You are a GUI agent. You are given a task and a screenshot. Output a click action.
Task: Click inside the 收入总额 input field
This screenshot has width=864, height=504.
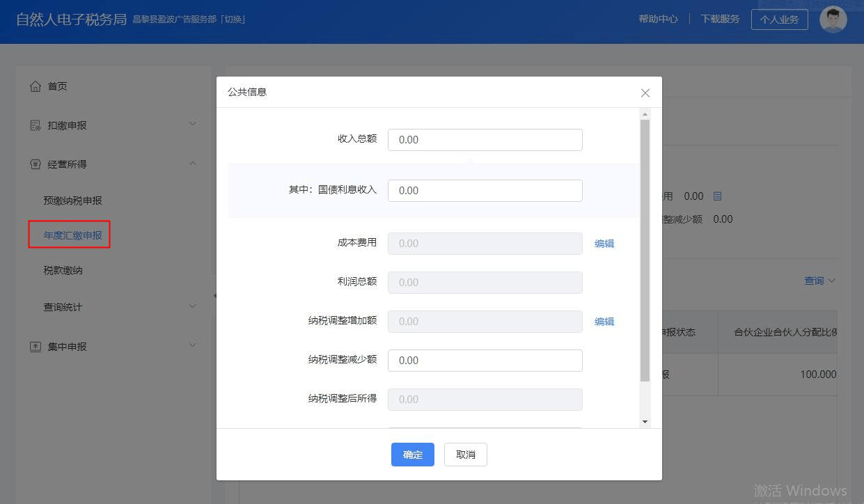click(x=485, y=139)
